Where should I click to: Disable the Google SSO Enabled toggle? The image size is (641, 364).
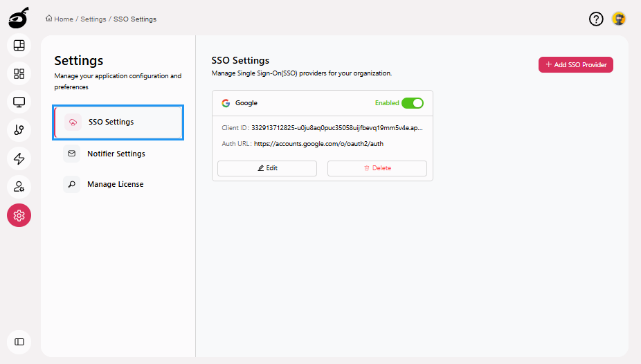pyautogui.click(x=413, y=103)
